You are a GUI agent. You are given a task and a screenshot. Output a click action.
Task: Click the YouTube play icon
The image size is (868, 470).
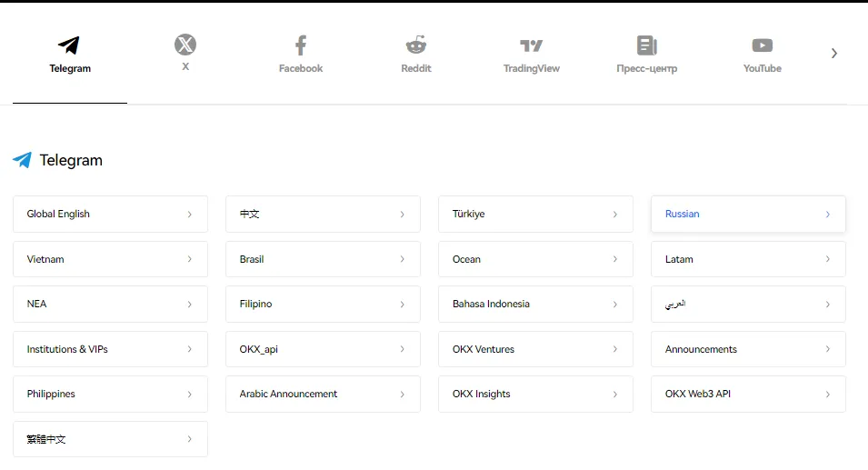point(762,45)
